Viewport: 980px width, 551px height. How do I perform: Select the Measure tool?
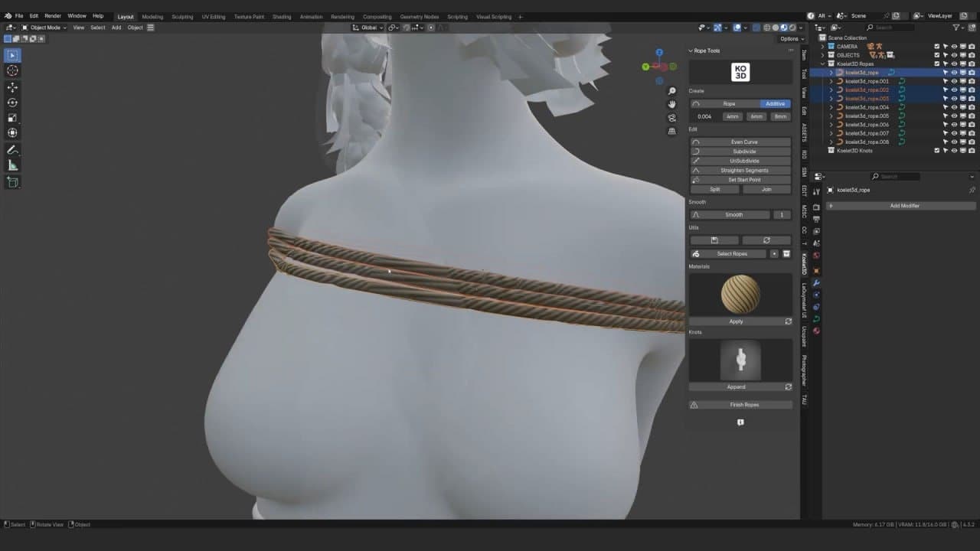(12, 165)
